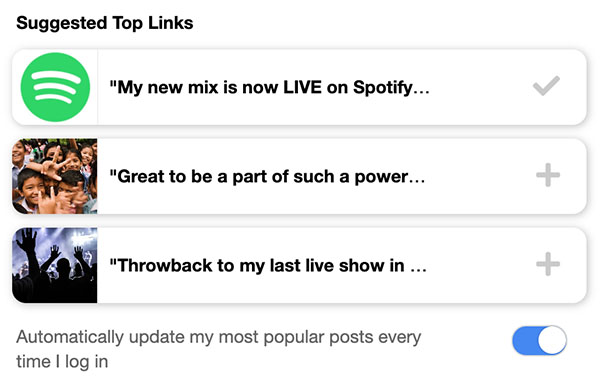Select "Throwback to my last live show in …" text
The width and height of the screenshot is (600, 388).
268,265
